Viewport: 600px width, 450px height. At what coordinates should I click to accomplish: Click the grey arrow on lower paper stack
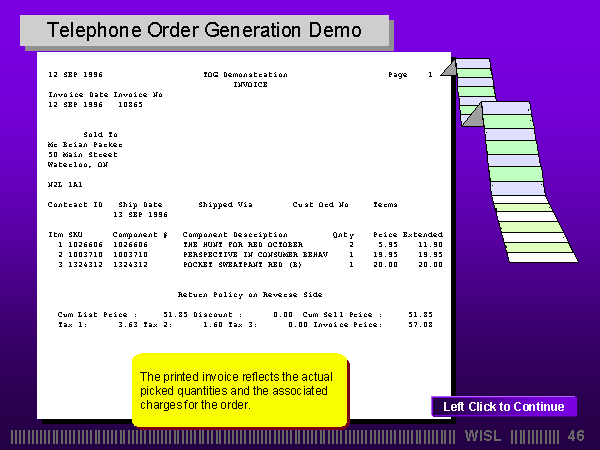pos(470,117)
